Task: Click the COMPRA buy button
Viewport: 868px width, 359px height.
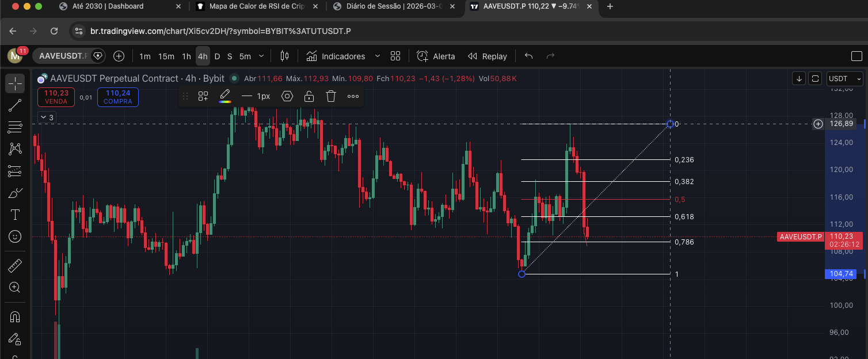Action: tap(118, 97)
